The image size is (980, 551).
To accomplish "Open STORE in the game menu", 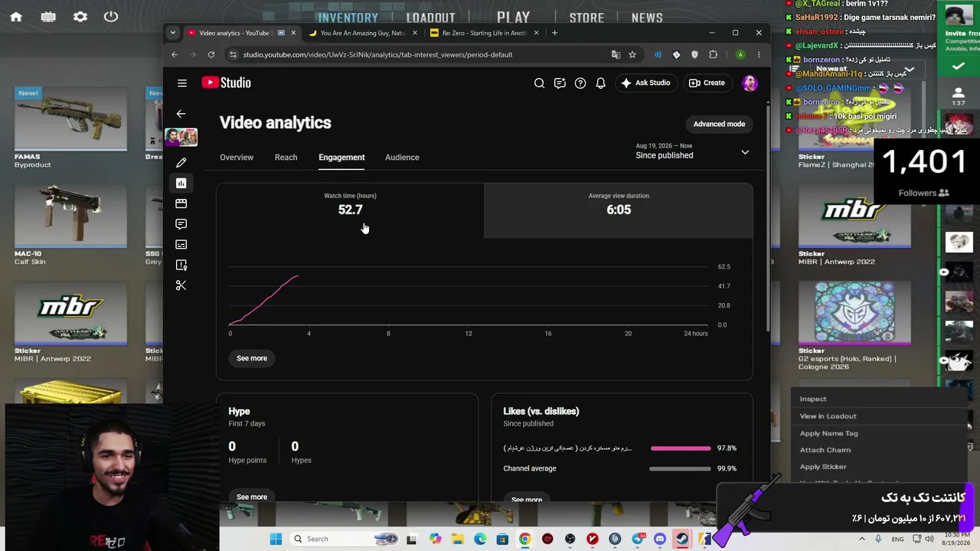I will click(586, 18).
